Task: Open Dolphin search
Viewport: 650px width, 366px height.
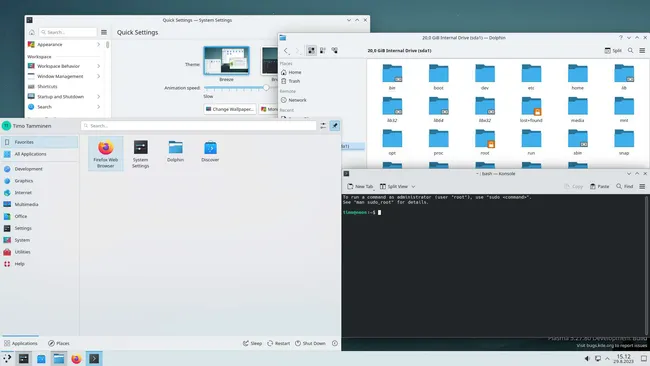Action: (x=631, y=51)
